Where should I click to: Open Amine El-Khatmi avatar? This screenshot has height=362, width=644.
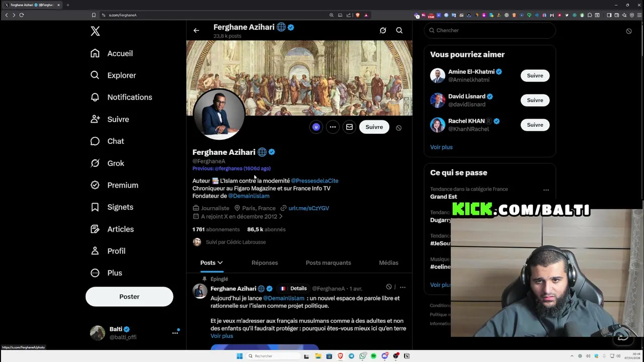click(x=438, y=76)
